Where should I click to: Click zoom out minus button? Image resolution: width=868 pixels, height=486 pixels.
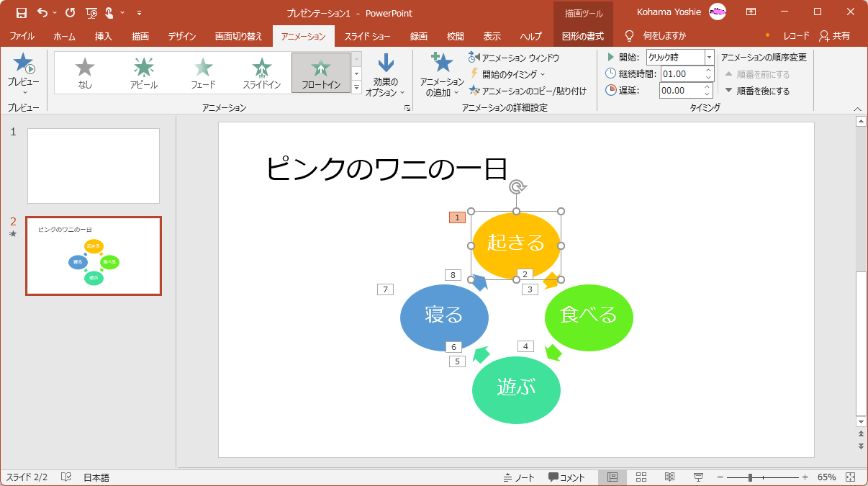[x=720, y=477]
